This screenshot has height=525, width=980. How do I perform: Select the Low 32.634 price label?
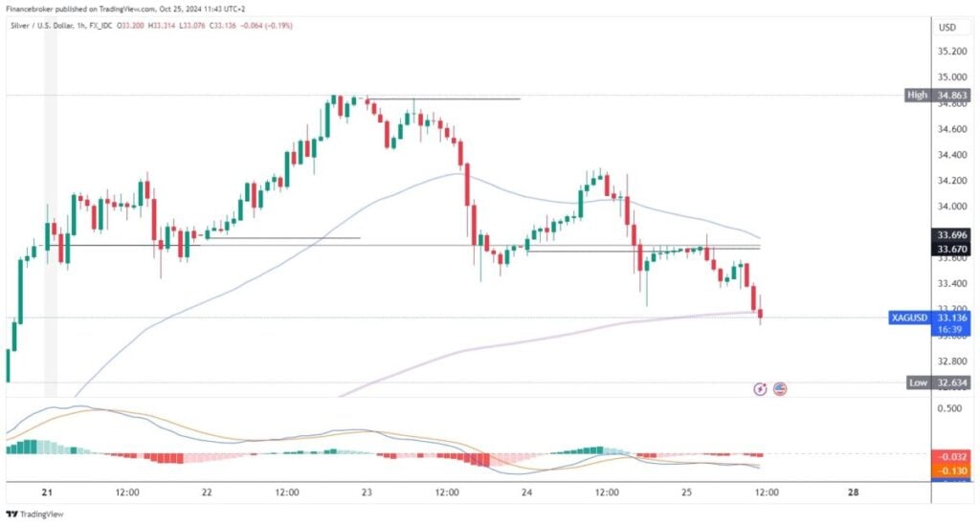[936, 383]
